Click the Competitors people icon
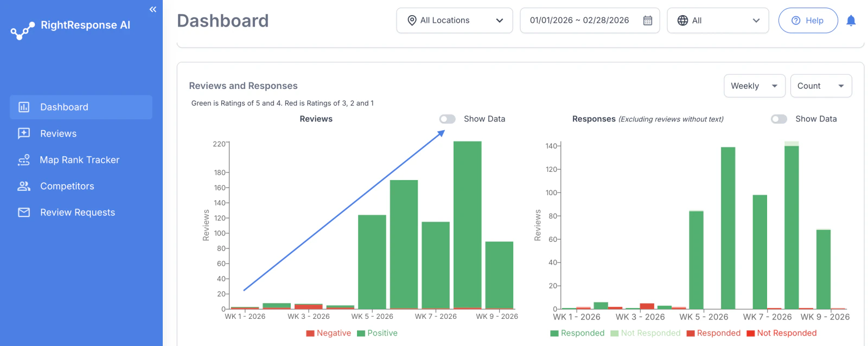Image resolution: width=868 pixels, height=346 pixels. (x=24, y=186)
